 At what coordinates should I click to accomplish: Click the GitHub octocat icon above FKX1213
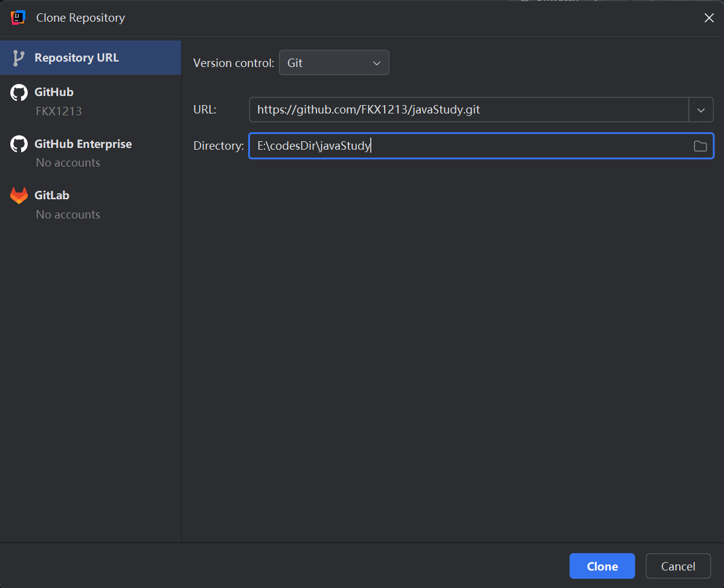point(19,92)
